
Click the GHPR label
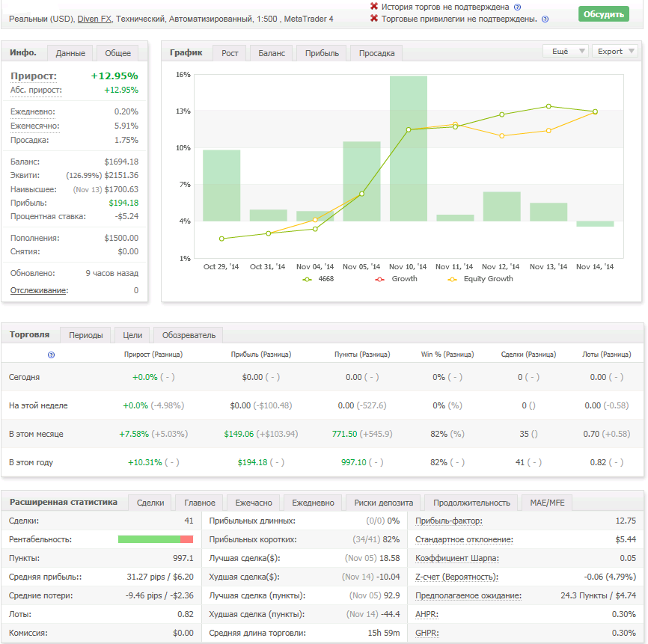[427, 633]
